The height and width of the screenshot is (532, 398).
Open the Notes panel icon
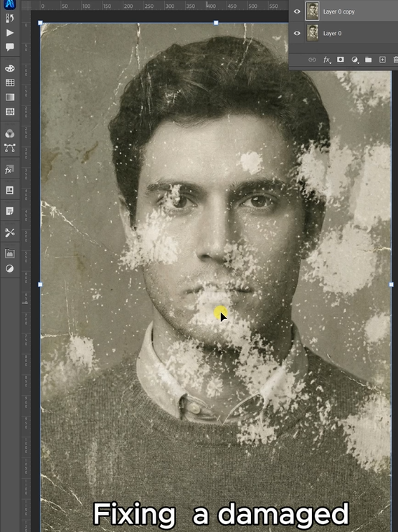[10, 211]
